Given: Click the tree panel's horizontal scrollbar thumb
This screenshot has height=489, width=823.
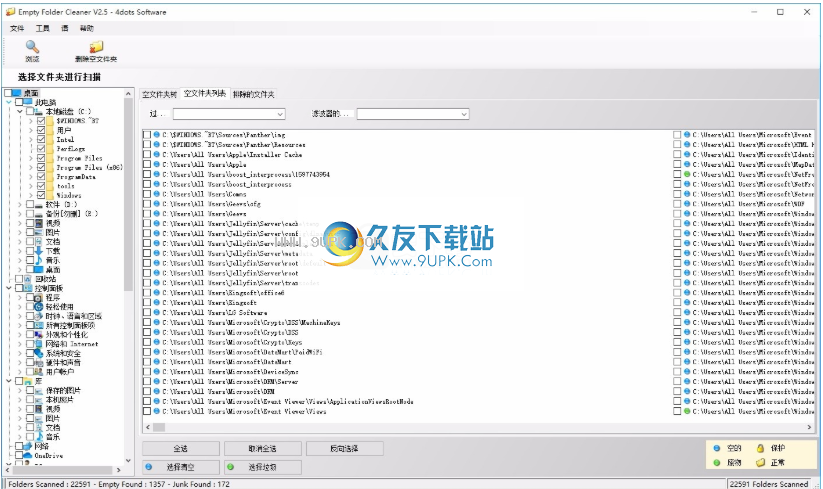Looking at the screenshot, I should point(63,470).
